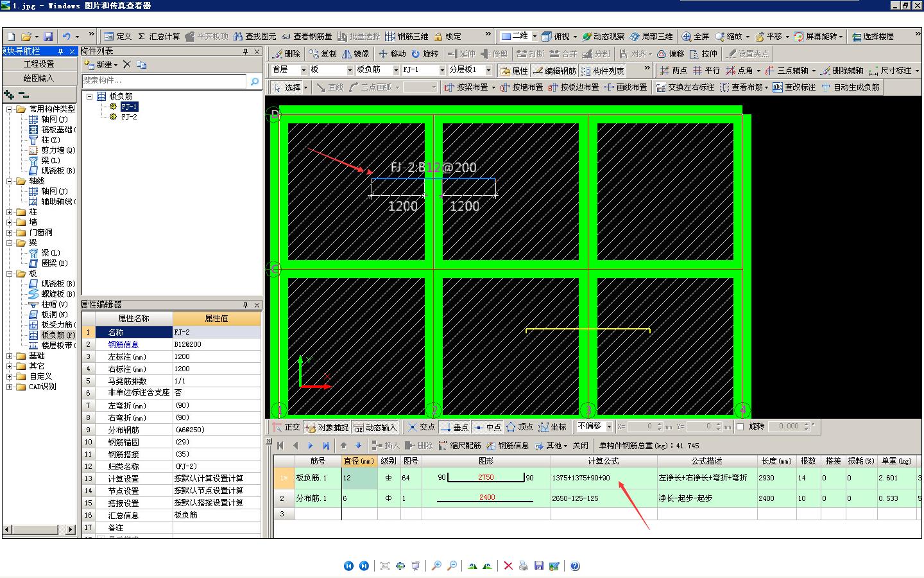Draw 两点 two-point auxiliary axis
The width and height of the screenshot is (924, 578).
[674, 71]
